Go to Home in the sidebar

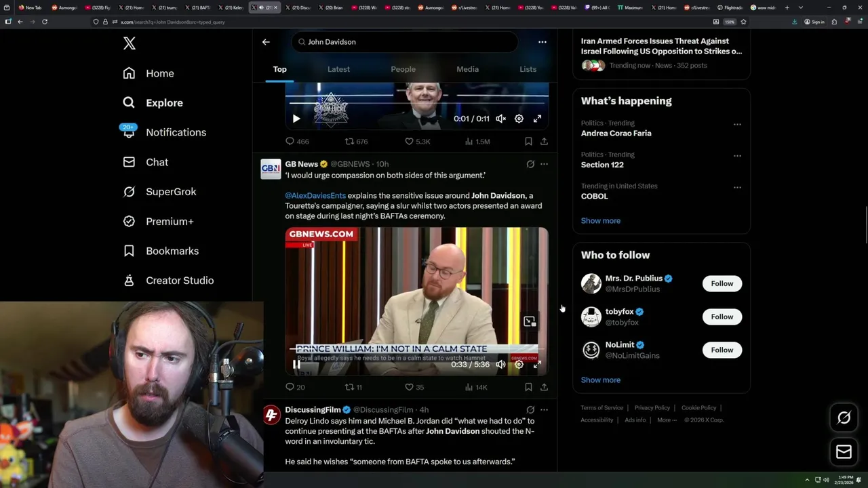(149, 73)
